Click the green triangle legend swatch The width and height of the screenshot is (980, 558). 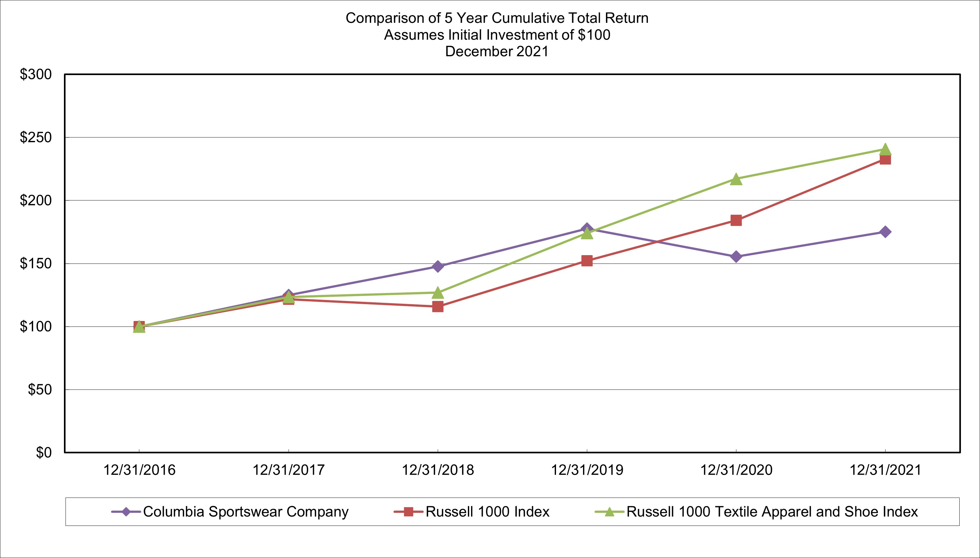[609, 512]
